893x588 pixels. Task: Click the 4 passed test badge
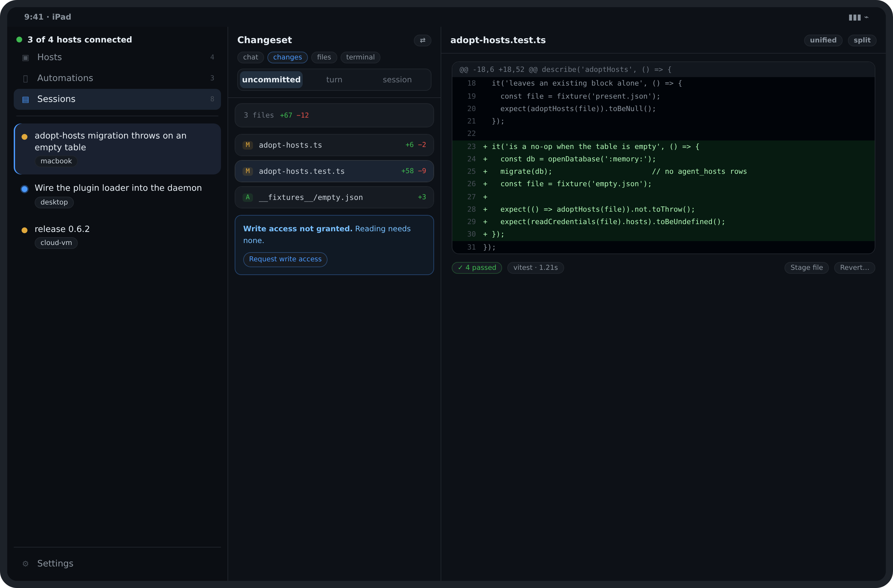[477, 267]
